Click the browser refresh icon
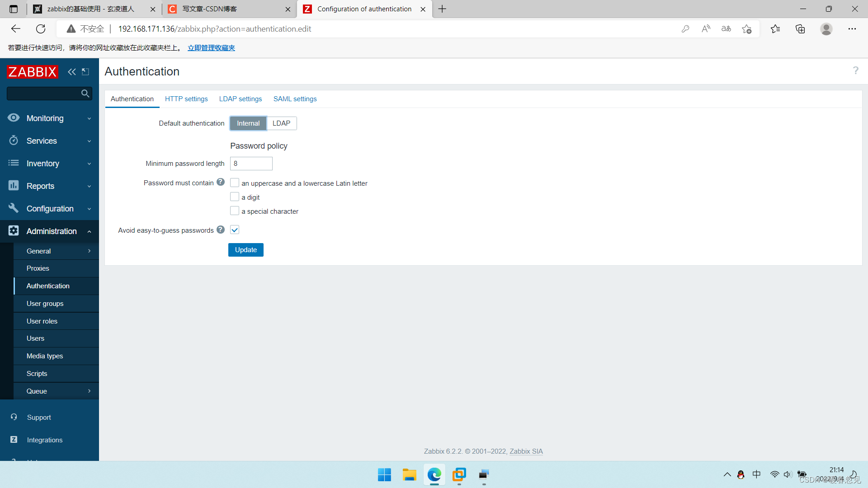 tap(41, 29)
